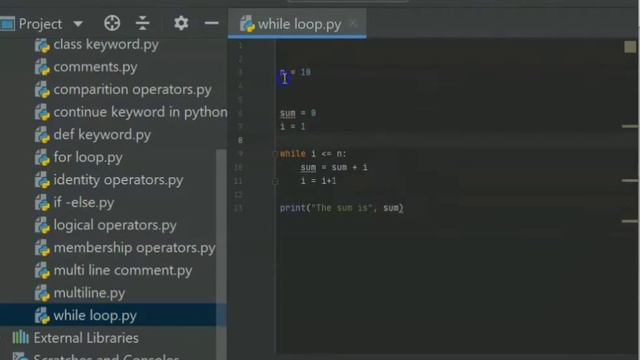Click the fold end marker on line 11
This screenshot has width=640, height=360.
(276, 181)
